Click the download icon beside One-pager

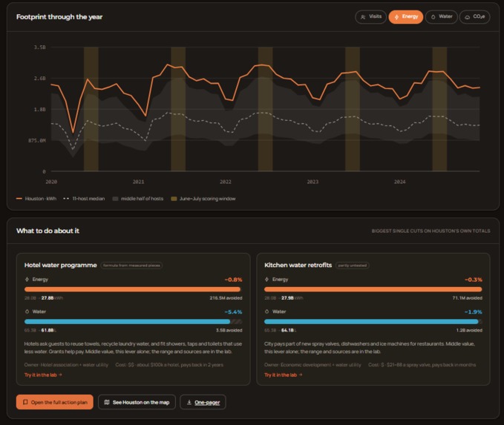tap(189, 402)
